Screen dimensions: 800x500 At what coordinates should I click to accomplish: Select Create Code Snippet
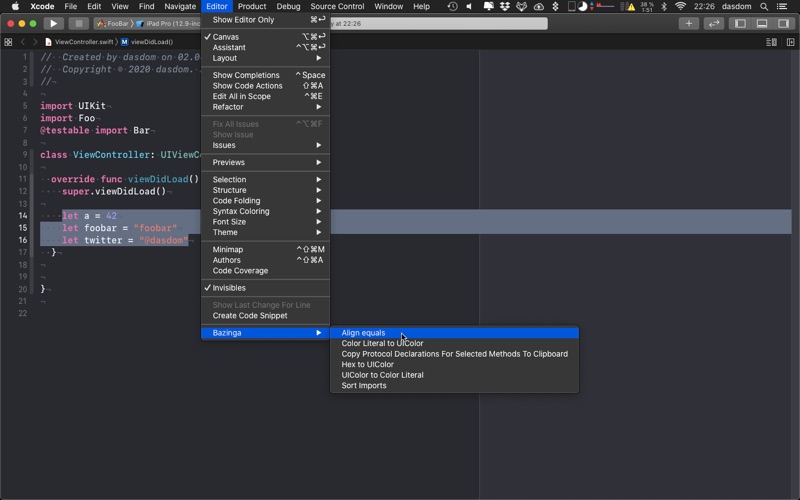(265, 316)
